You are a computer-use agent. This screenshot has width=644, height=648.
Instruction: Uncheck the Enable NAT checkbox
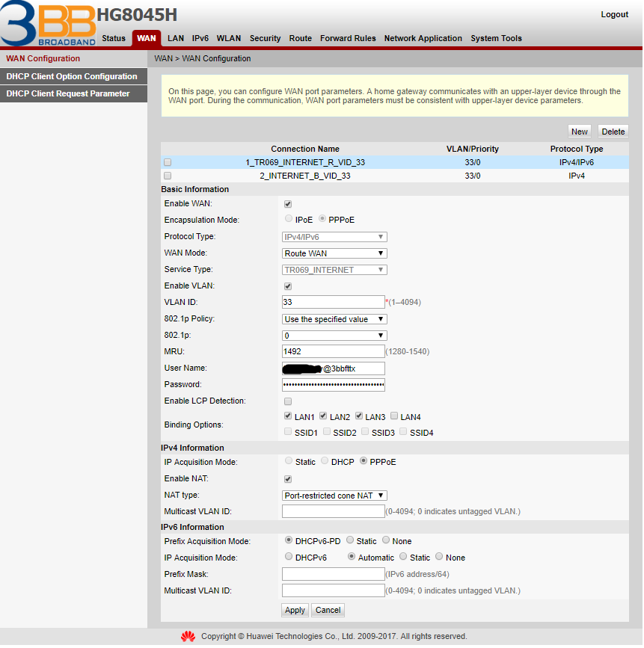pyautogui.click(x=288, y=479)
